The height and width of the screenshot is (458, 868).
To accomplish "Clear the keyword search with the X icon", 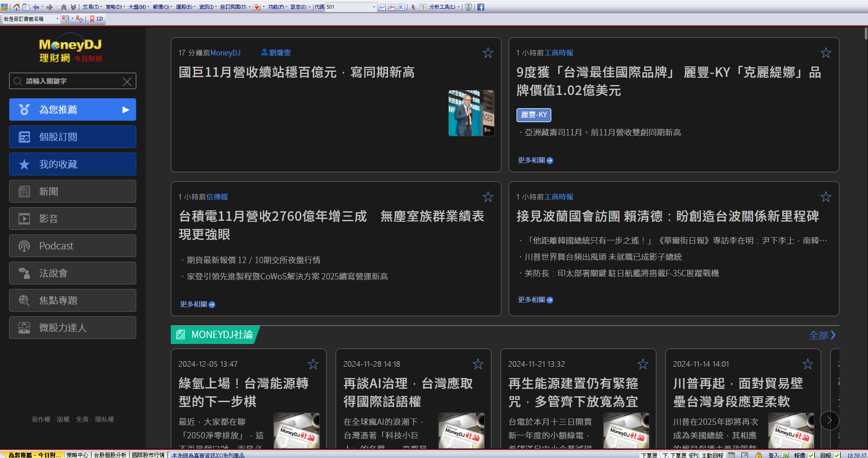I will click(x=127, y=81).
